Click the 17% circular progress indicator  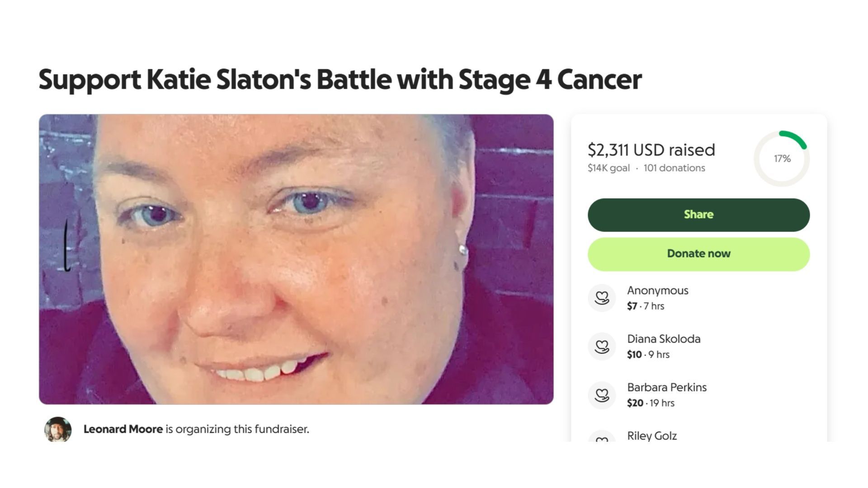click(782, 159)
